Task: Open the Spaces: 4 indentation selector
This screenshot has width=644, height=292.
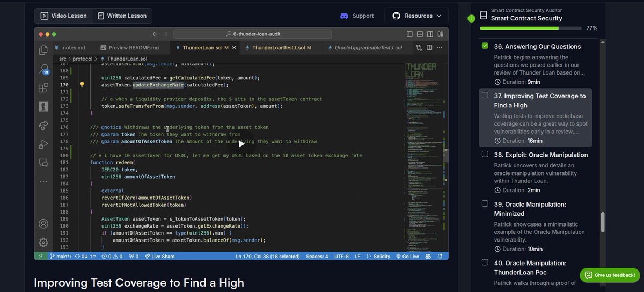Action: click(317, 257)
